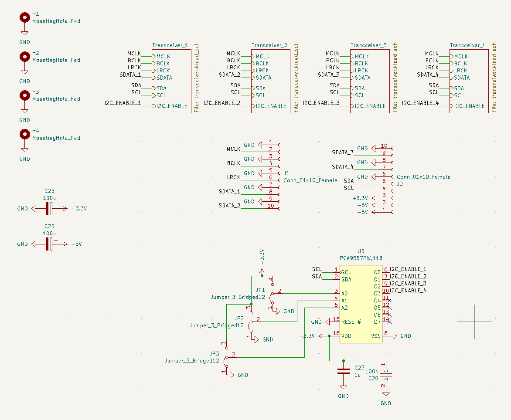Click the Transceiver_1 sheet name text

click(x=170, y=45)
